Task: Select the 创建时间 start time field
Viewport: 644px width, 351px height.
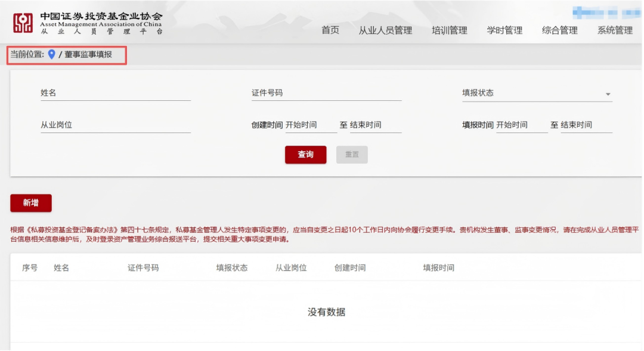Action: (311, 125)
